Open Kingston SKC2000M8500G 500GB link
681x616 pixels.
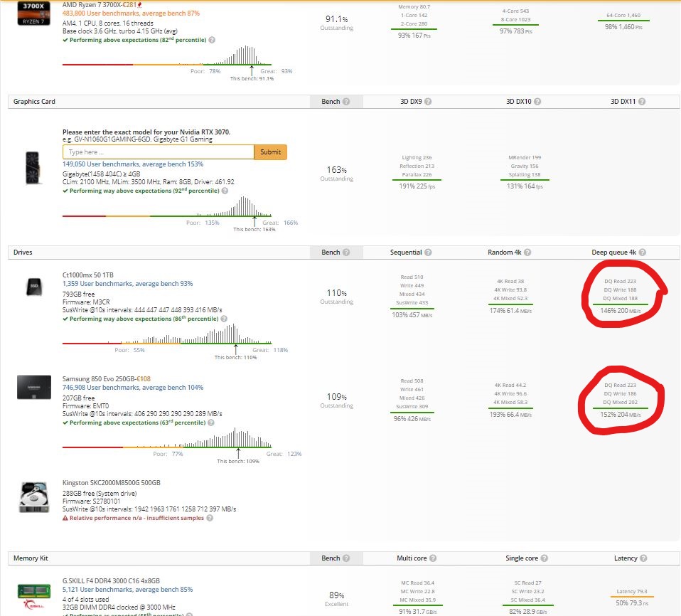[x=112, y=483]
